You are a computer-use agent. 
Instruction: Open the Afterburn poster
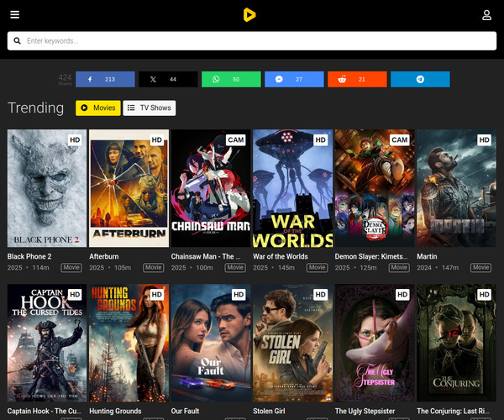tap(129, 188)
